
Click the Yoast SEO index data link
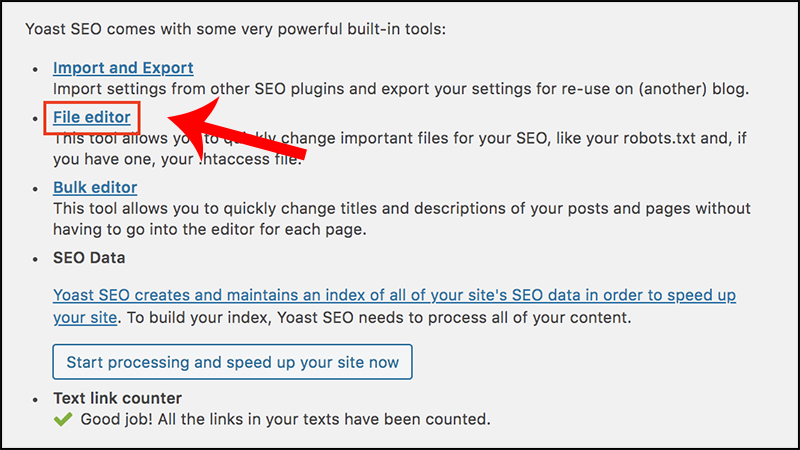coord(402,296)
